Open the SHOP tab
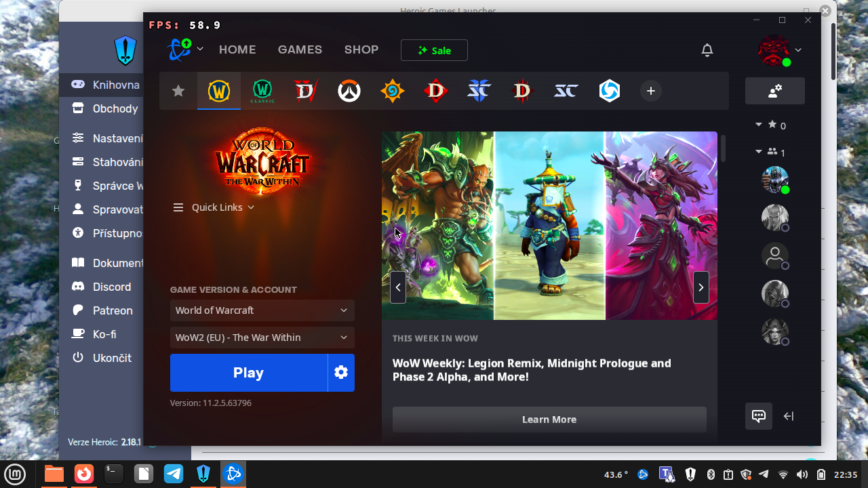868x488 pixels. click(361, 49)
